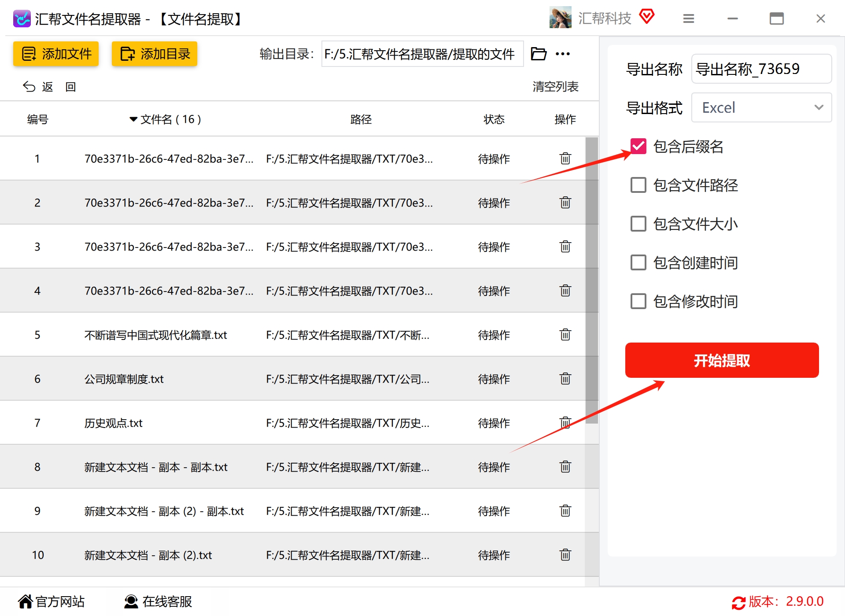Tick the 包含修改时间 checkbox
Screen dimensions: 845x616
tap(638, 301)
